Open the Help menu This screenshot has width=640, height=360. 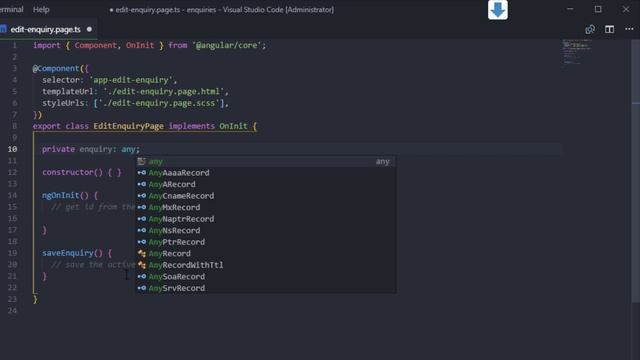(x=41, y=9)
